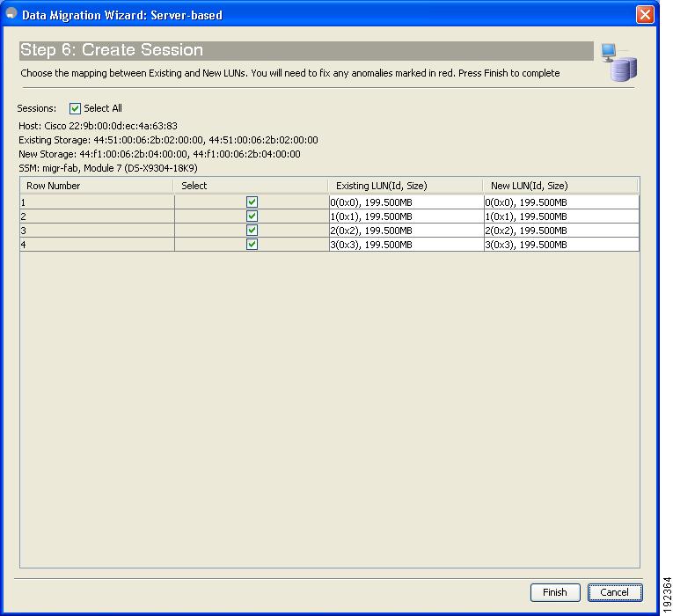Select Existing LUN cell 3(0x3), 199.500MB
The height and width of the screenshot is (616, 673).
[406, 245]
